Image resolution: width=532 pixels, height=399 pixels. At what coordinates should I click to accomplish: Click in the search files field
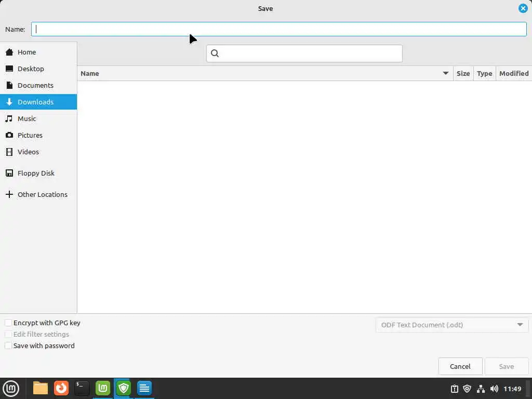pyautogui.click(x=304, y=54)
